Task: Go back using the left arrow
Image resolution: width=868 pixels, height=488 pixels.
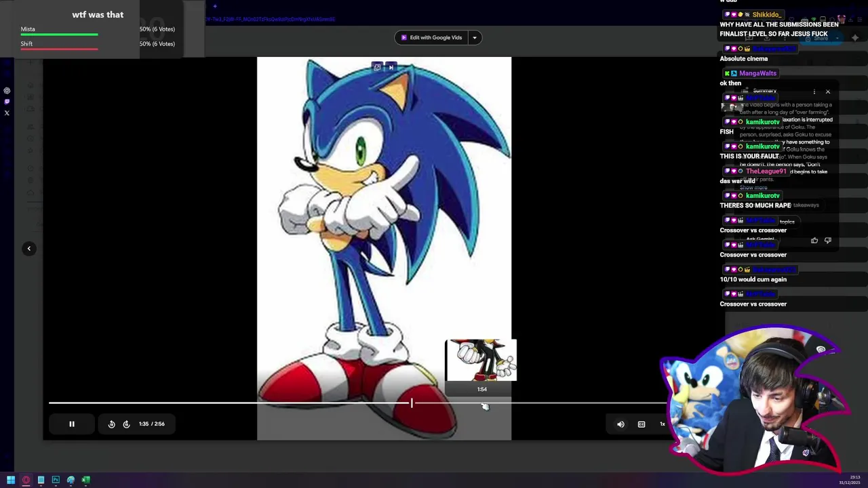Action: coord(29,249)
